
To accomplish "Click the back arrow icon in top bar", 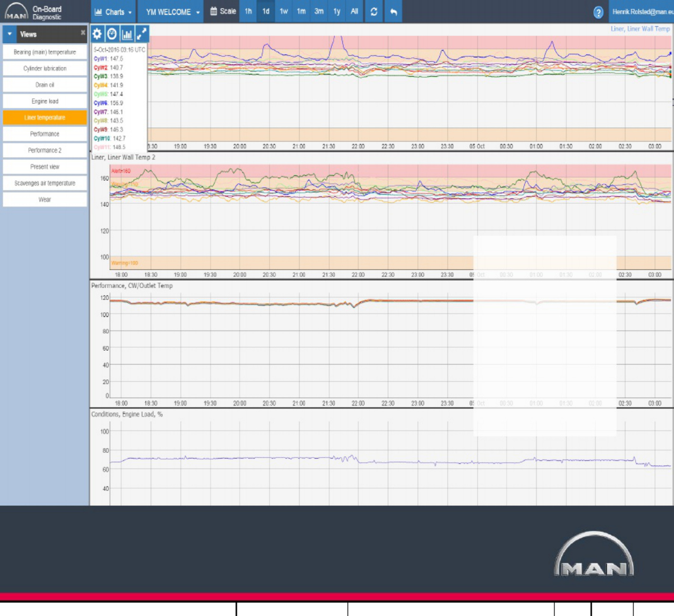I will 394,11.
